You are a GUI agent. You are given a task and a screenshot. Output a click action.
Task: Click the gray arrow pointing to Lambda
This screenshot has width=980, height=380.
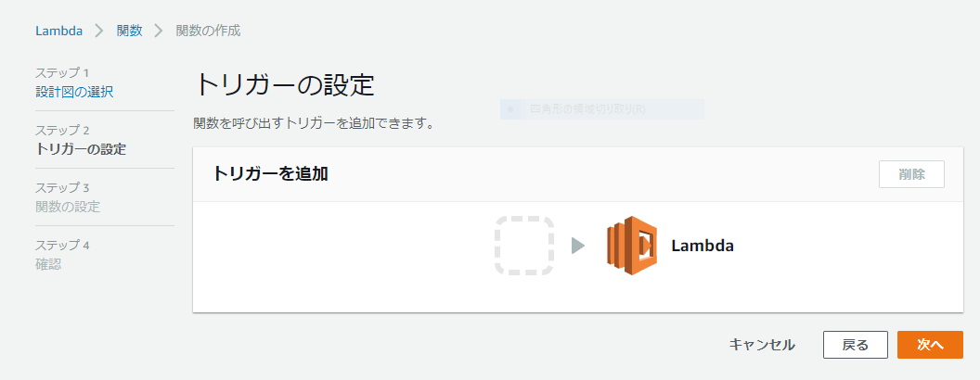(578, 246)
